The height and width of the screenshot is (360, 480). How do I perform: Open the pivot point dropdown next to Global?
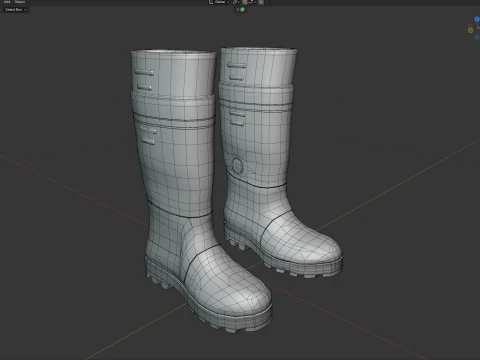236,2
